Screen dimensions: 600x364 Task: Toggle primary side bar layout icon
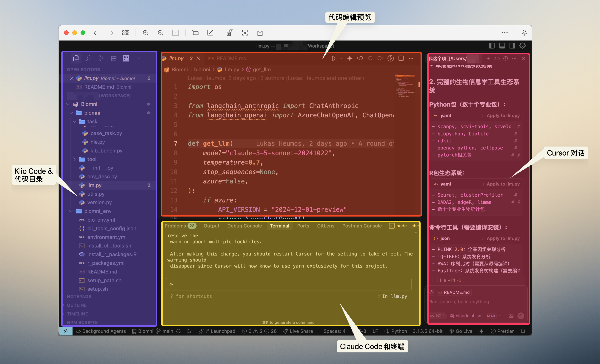492,46
